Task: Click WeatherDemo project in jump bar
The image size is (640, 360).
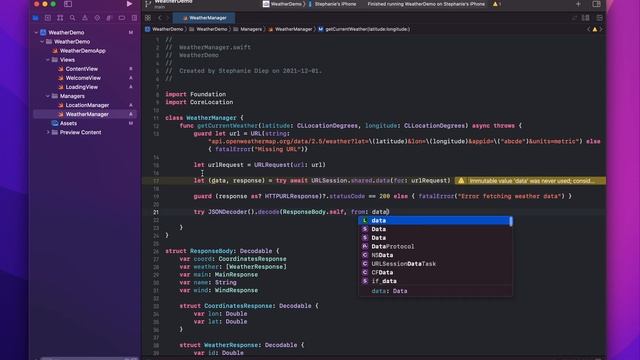Action: (164, 29)
